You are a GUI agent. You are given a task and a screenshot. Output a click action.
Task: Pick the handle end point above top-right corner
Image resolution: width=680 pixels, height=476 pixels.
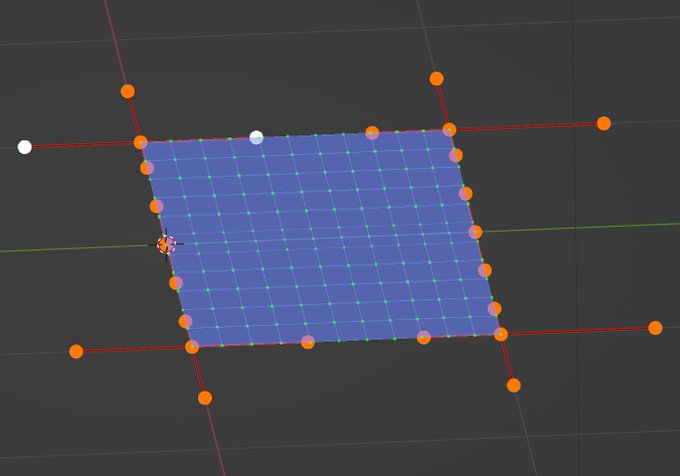tap(436, 78)
